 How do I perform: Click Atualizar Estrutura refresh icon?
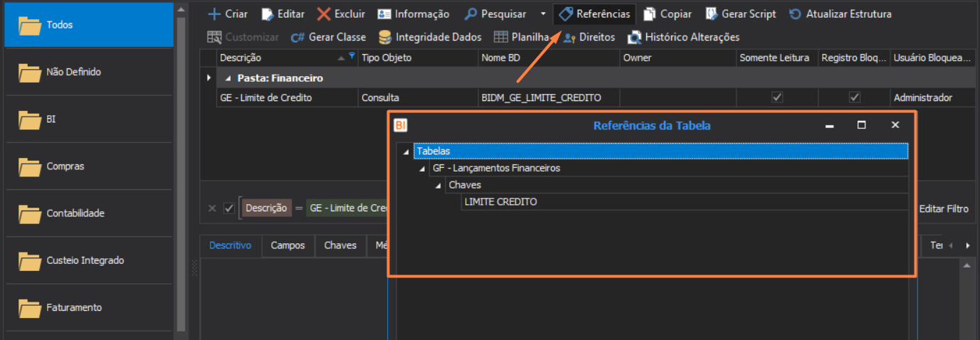point(795,14)
